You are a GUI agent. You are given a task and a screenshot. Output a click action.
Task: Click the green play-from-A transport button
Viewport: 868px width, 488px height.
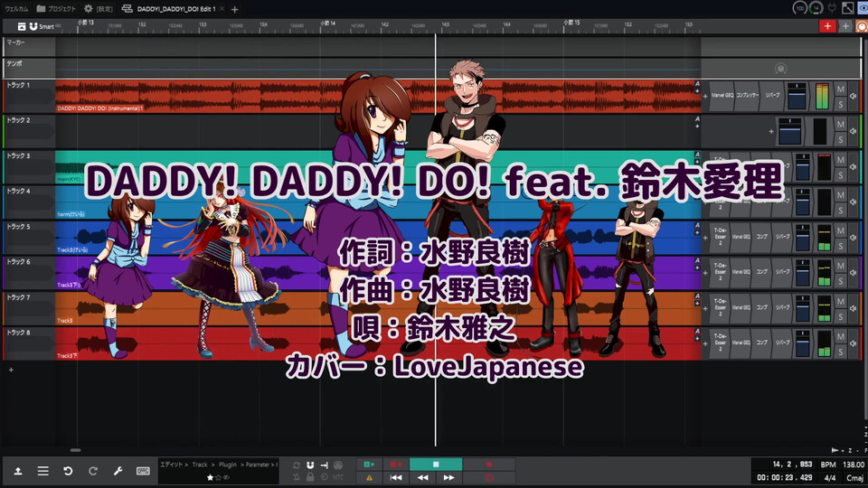click(x=369, y=465)
